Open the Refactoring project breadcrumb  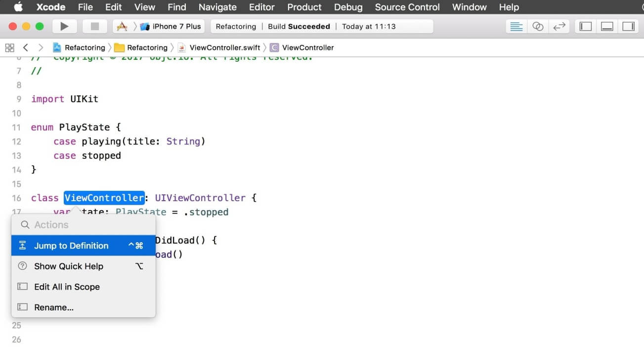point(79,47)
